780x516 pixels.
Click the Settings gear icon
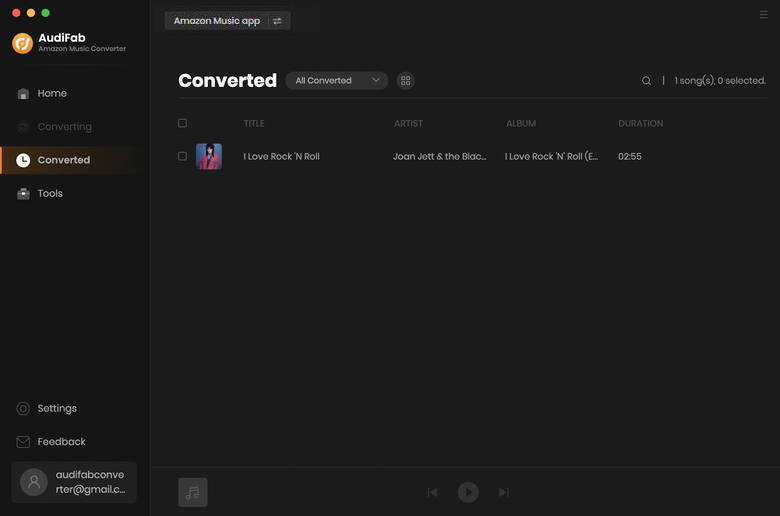click(x=23, y=409)
